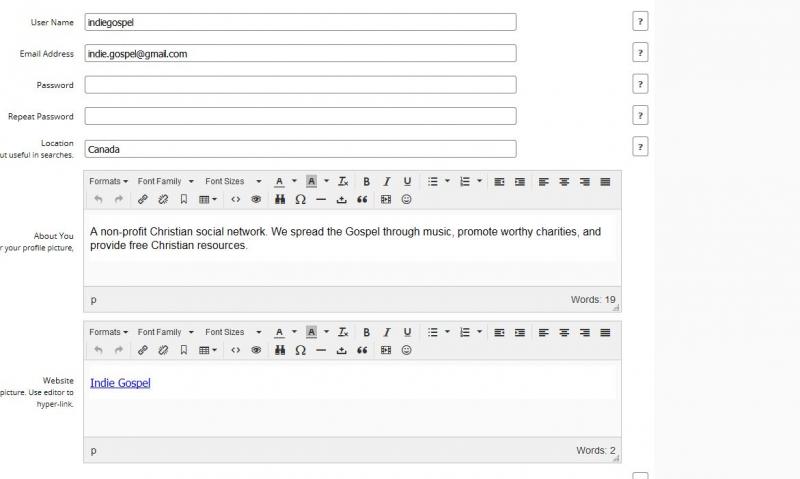Insert blockquote in About You editor
Viewport: 800px width, 479px height.
(362, 199)
